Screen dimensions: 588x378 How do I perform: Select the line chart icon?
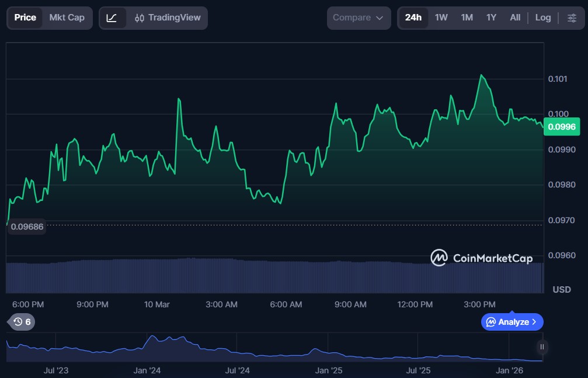(112, 18)
